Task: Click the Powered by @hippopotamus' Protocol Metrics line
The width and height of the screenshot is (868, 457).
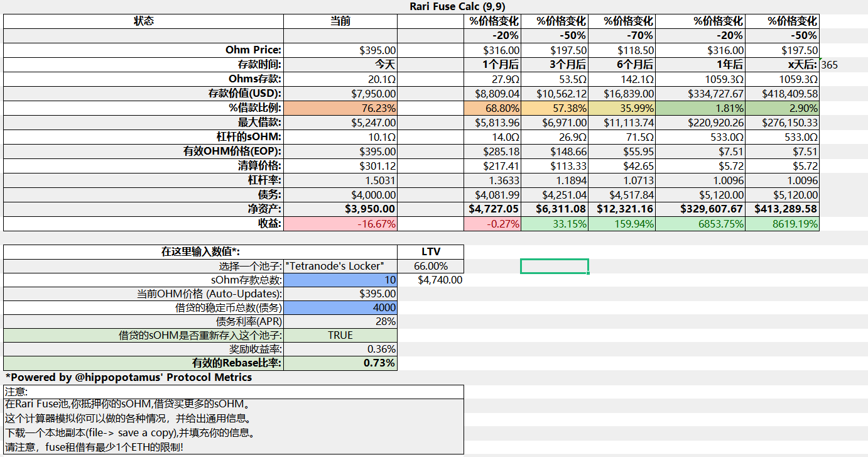Action: 129,377
